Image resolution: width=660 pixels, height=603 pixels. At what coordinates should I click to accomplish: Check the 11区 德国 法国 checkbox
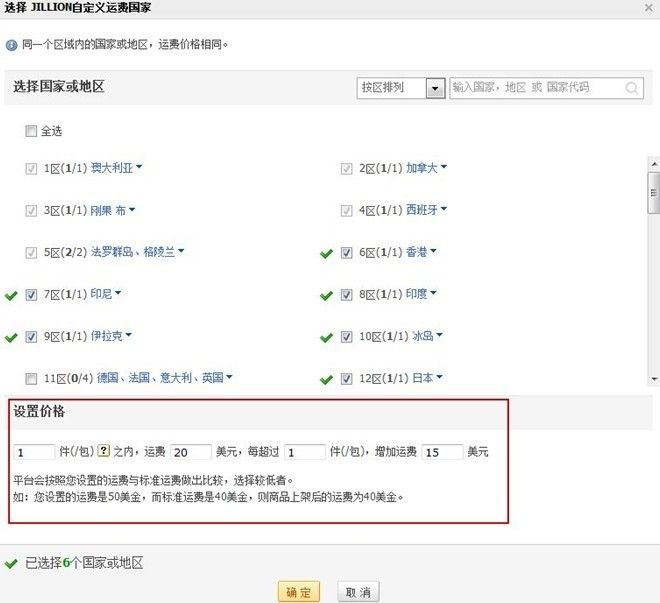pyautogui.click(x=31, y=379)
